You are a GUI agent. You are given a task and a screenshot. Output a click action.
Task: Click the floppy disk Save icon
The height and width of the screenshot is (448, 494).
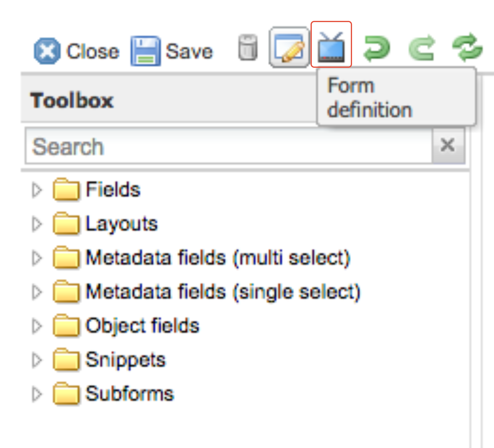tap(146, 51)
